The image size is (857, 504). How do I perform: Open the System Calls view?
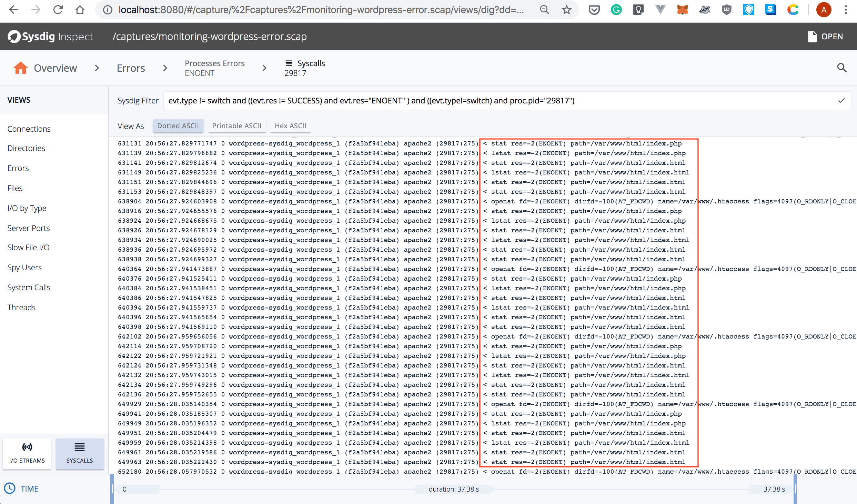(29, 288)
